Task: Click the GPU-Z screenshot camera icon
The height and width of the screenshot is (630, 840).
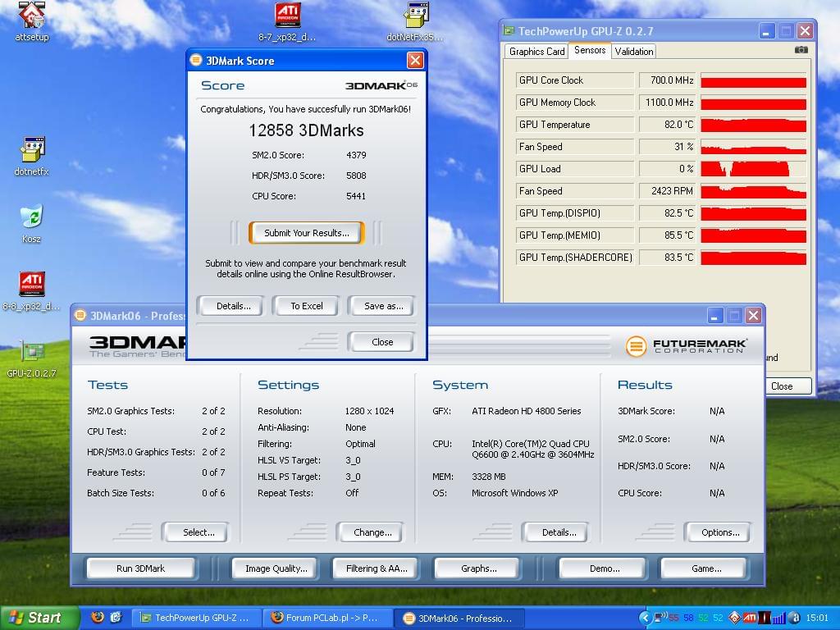Action: 801,50
